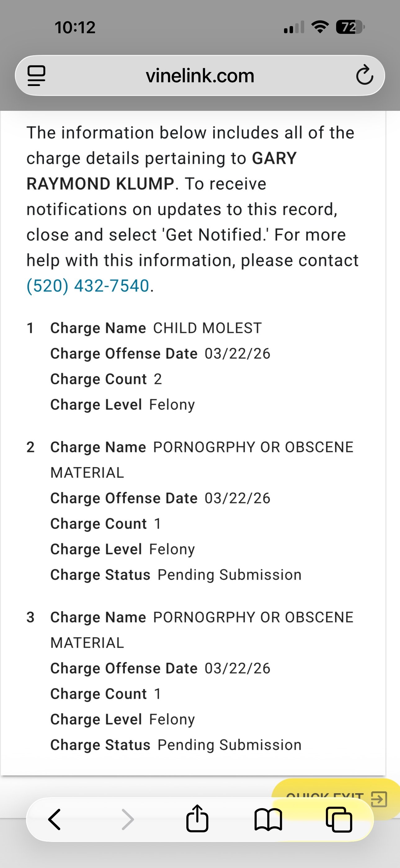The height and width of the screenshot is (868, 400).
Task: Tap charge 2's Pending Submission status
Action: pos(229,575)
